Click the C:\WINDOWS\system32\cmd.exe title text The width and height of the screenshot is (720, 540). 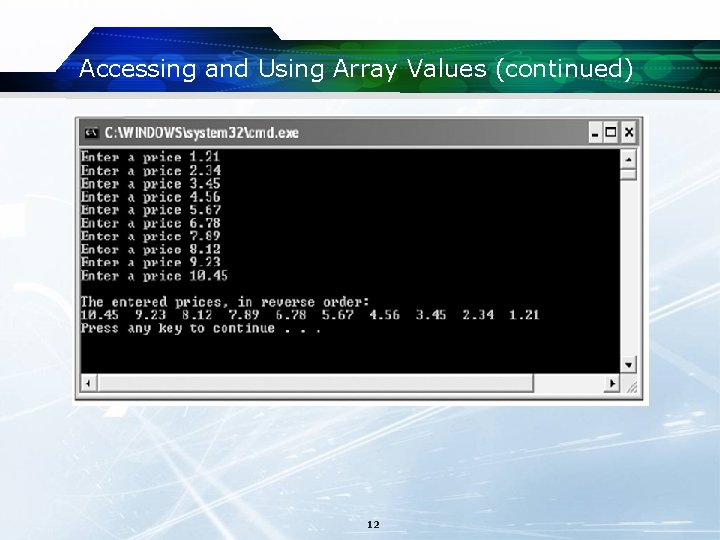(202, 133)
